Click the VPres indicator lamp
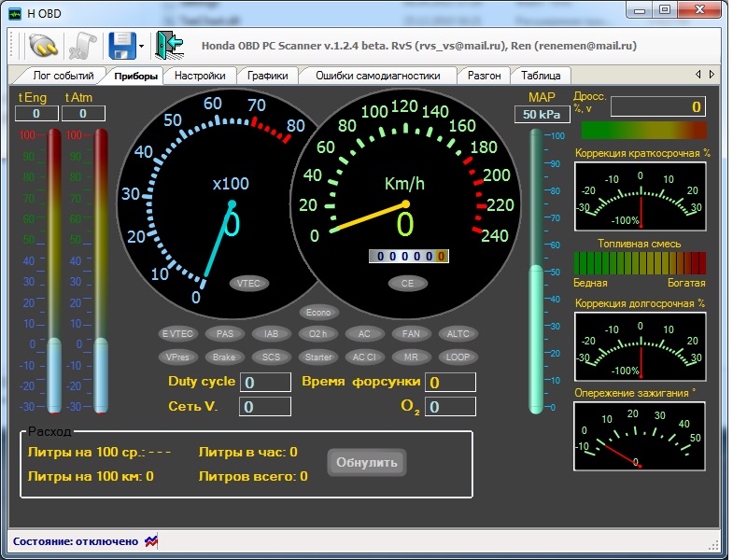Screen dimensions: 747x560 tap(177, 357)
